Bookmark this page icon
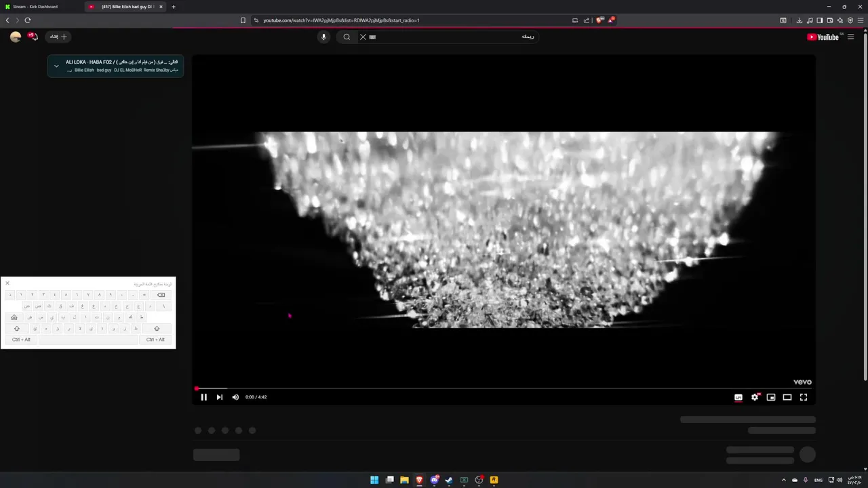 coord(243,20)
